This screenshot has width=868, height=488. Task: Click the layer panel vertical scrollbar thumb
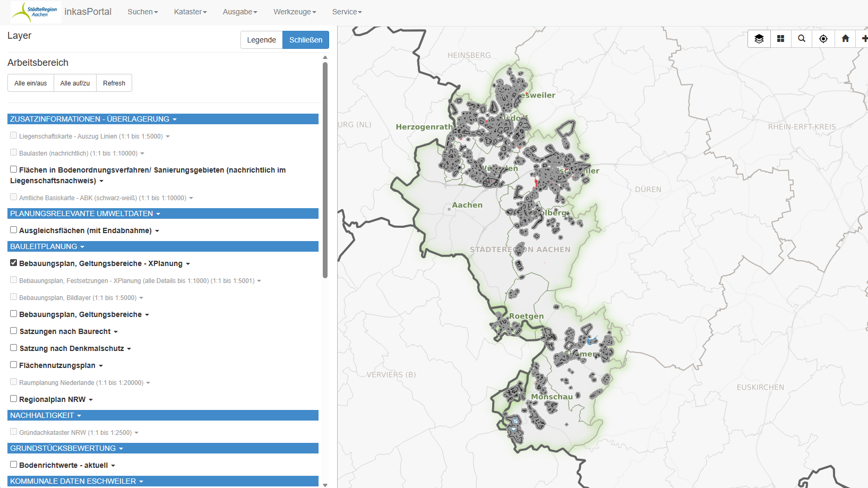pyautogui.click(x=325, y=170)
